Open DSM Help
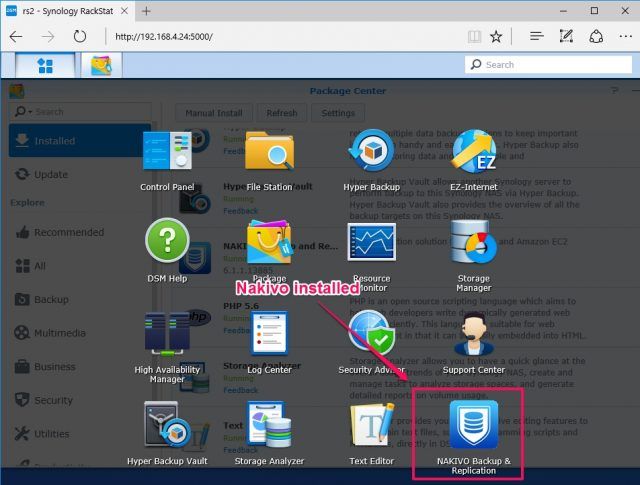This screenshot has height=485, width=640. (167, 240)
